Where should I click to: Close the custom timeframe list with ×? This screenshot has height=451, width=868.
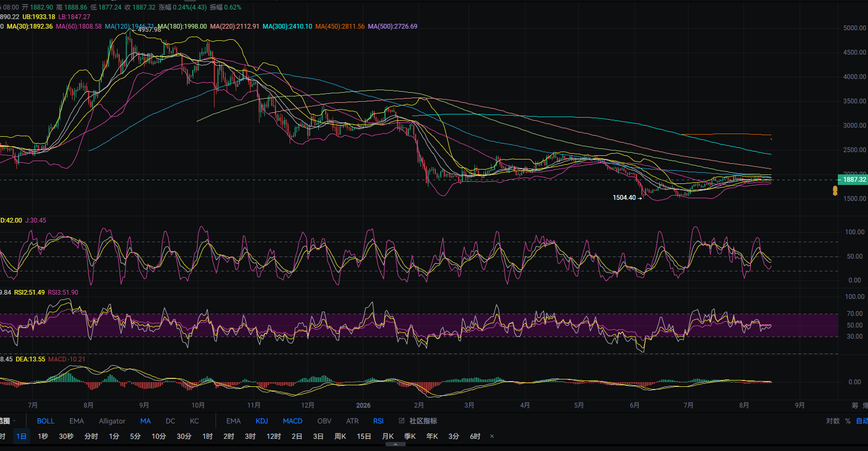[x=492, y=436]
